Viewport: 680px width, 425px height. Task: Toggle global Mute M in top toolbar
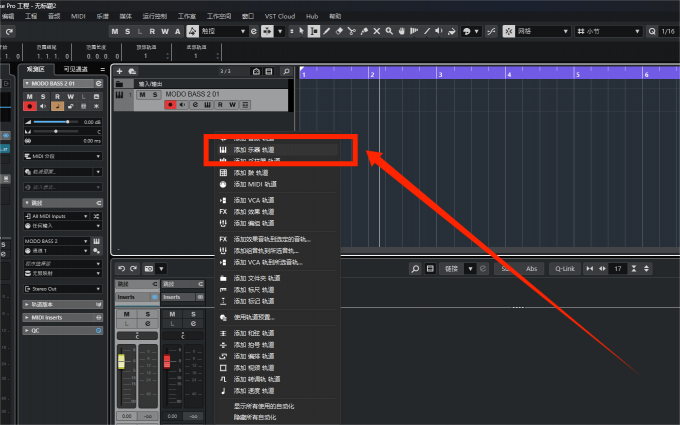[115, 31]
